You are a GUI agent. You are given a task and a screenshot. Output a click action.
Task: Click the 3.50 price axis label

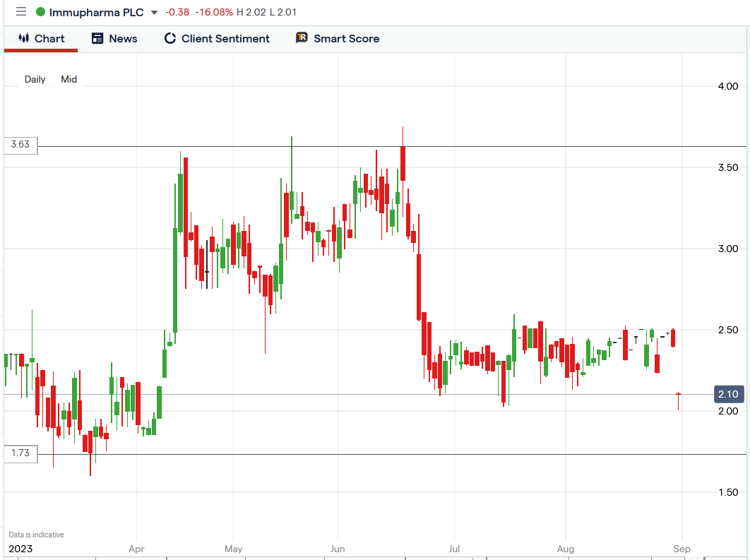(728, 167)
